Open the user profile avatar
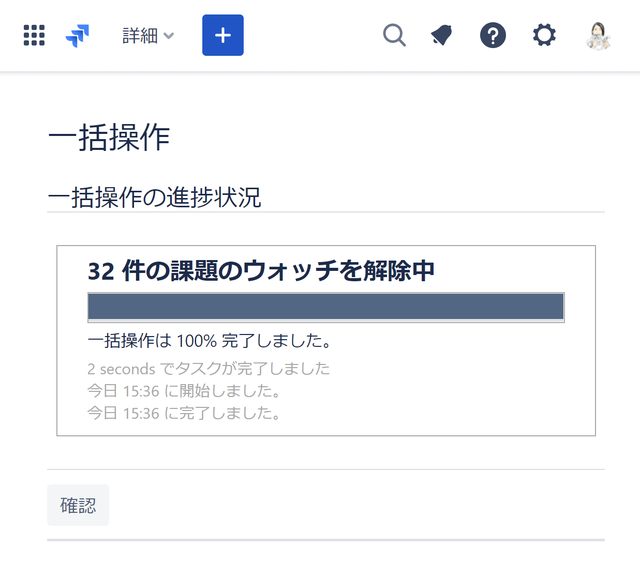This screenshot has height=563, width=640. (598, 36)
